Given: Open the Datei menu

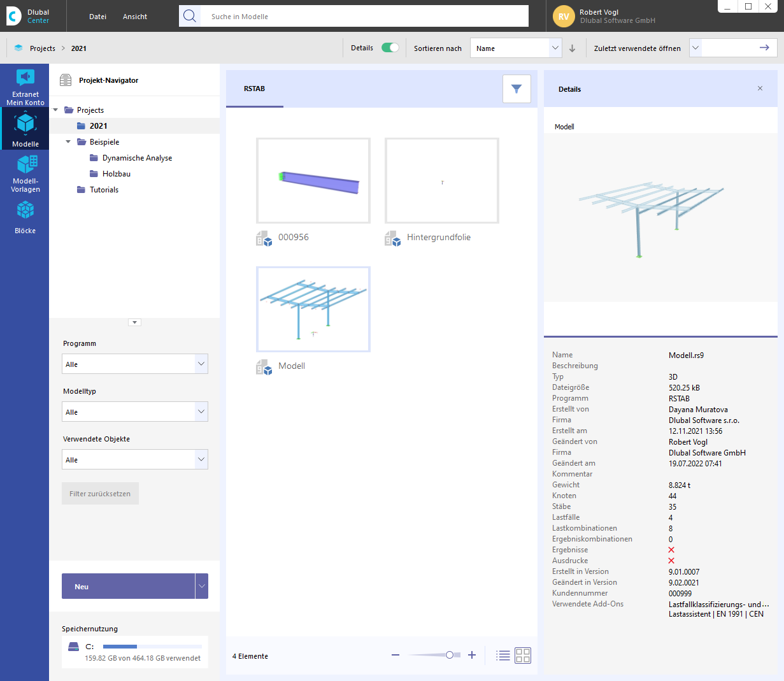Looking at the screenshot, I should click(97, 17).
